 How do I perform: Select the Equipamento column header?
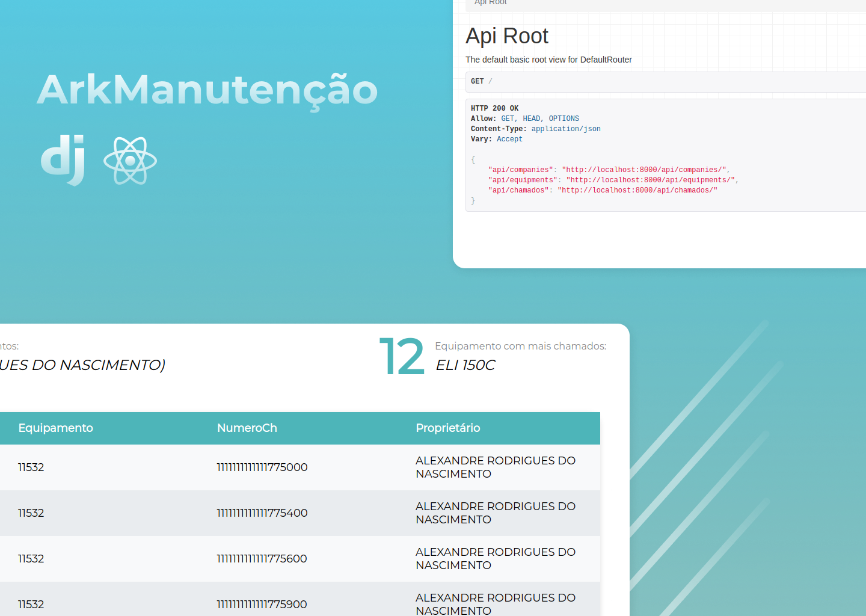point(55,428)
